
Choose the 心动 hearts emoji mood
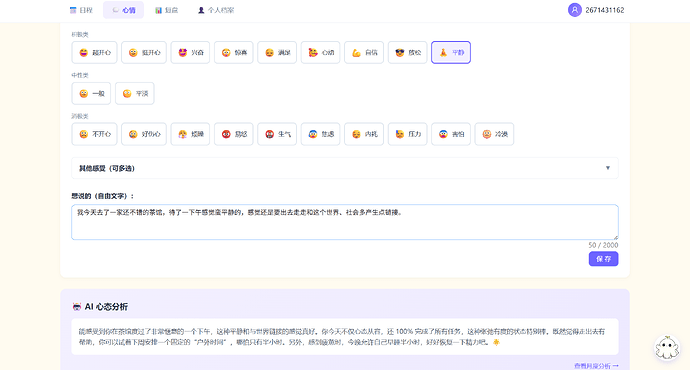(320, 52)
